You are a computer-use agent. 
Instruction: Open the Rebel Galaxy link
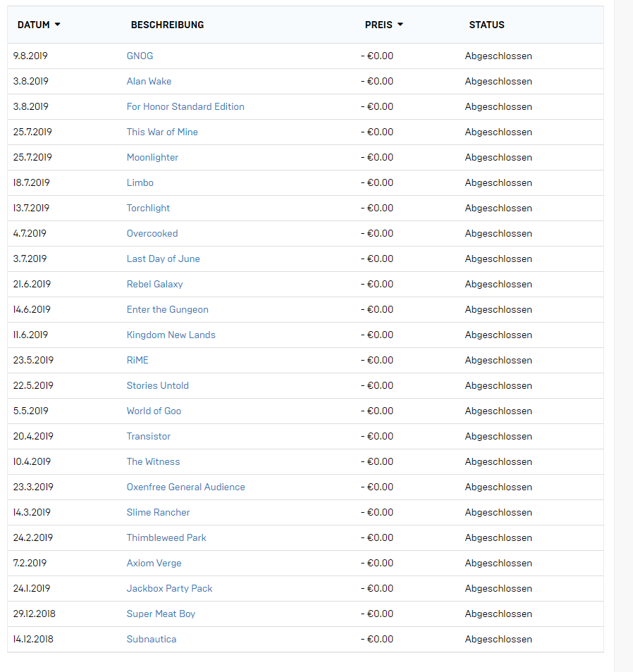pos(154,284)
